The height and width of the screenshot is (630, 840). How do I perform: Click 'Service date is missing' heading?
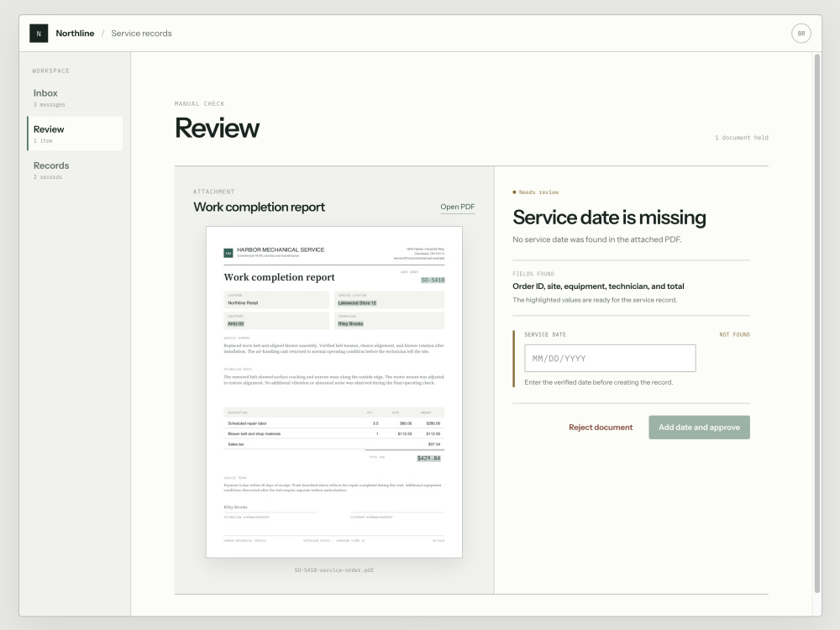[x=609, y=218]
